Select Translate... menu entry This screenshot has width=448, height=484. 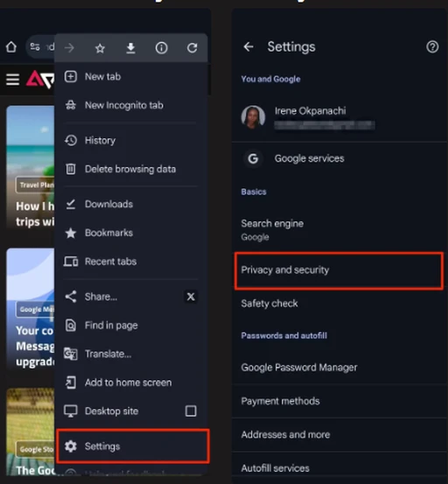tap(132, 354)
